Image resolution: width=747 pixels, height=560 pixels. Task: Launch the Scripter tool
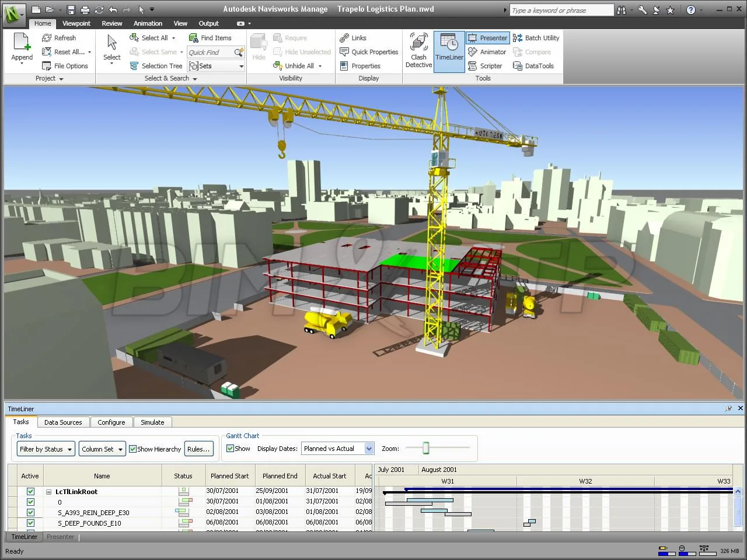485,66
